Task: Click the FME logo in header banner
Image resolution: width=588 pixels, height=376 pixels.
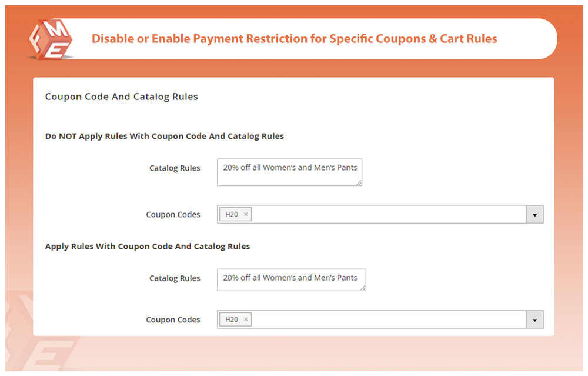Action: click(x=50, y=39)
